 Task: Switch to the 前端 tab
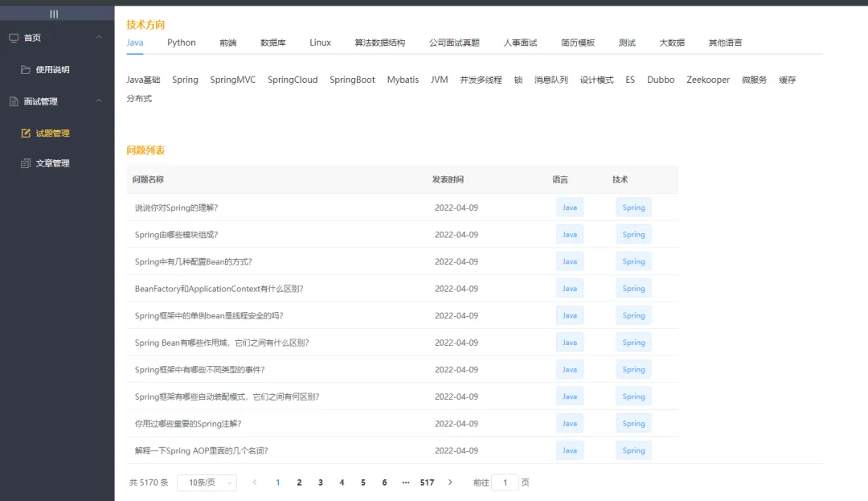click(228, 43)
